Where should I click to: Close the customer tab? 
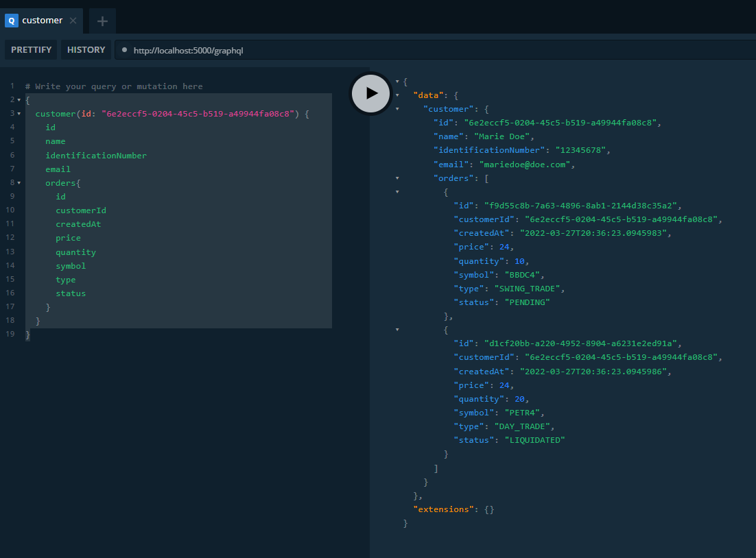(x=72, y=20)
